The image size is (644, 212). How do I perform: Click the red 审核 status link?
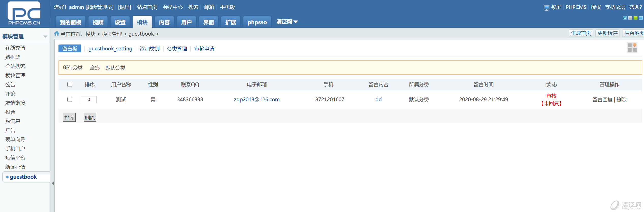[x=551, y=96]
